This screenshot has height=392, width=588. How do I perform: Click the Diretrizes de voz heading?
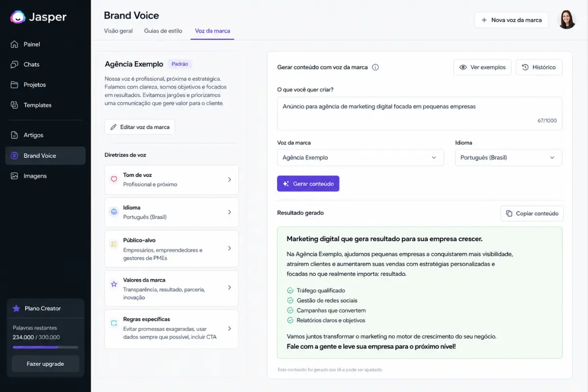[125, 155]
